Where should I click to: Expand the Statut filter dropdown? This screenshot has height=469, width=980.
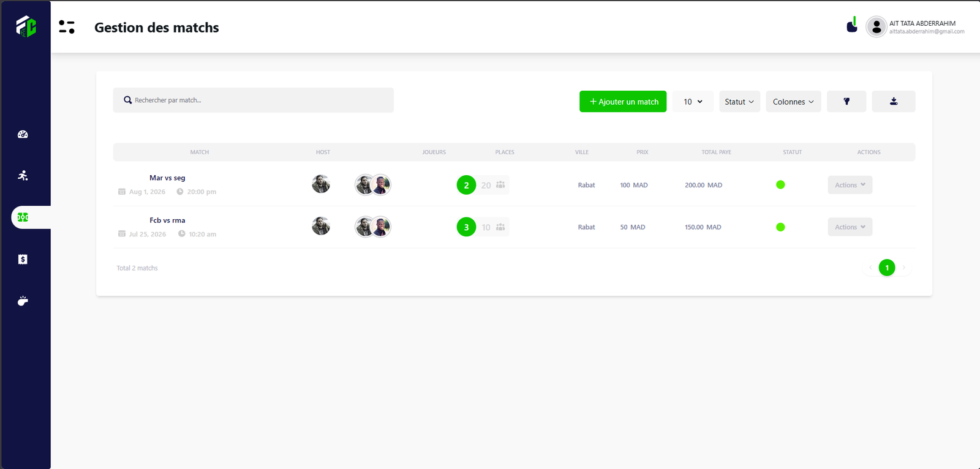click(x=739, y=102)
